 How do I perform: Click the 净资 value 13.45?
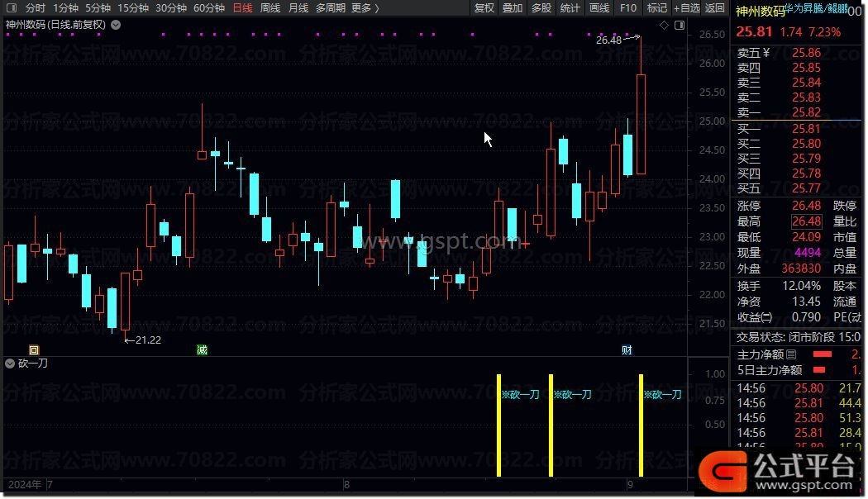[x=806, y=302]
